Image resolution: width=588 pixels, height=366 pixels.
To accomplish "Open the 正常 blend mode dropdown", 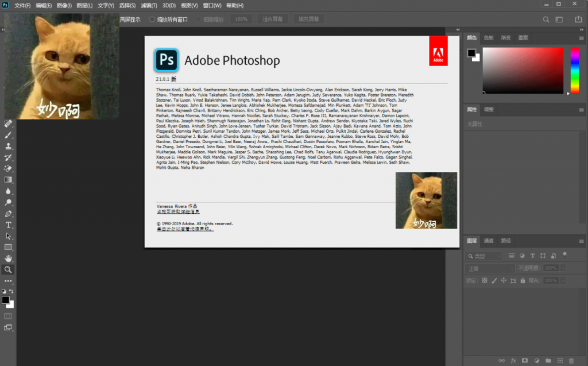I will tap(490, 268).
